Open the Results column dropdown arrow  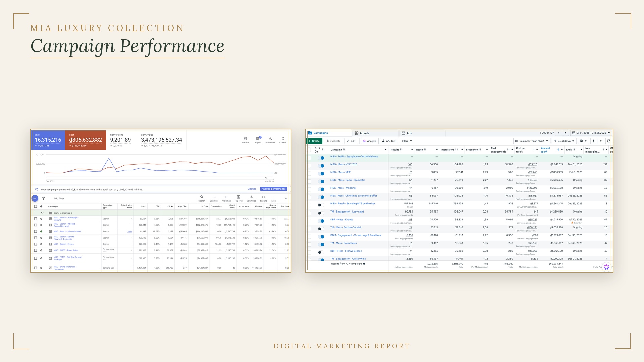[x=412, y=150]
